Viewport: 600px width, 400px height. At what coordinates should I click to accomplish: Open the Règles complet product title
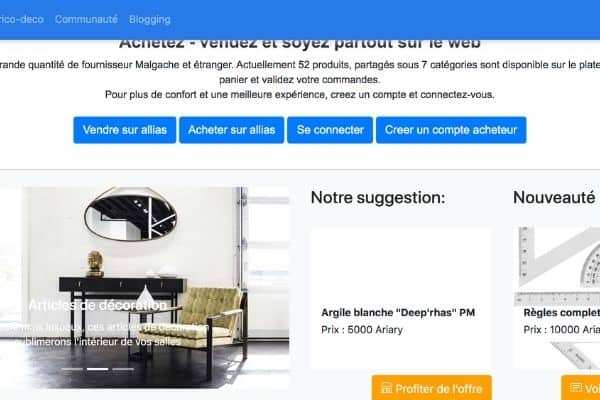click(561, 313)
